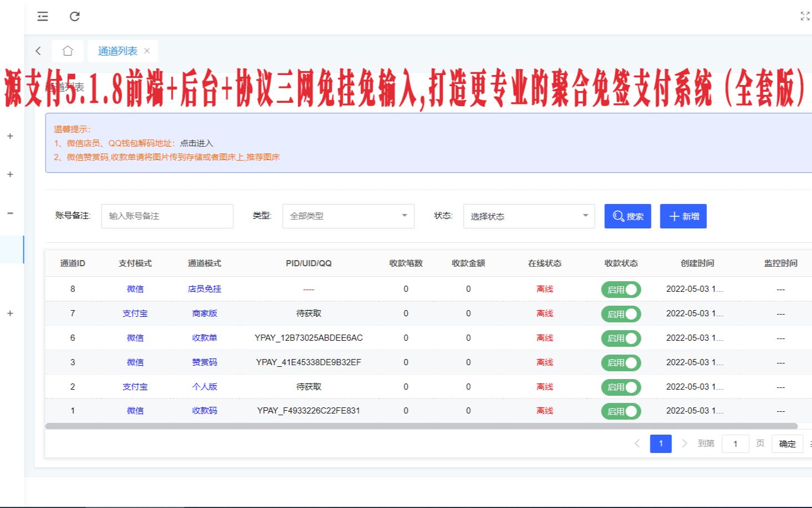
Task: Click the table horizontal scrollbar
Action: (x=421, y=426)
